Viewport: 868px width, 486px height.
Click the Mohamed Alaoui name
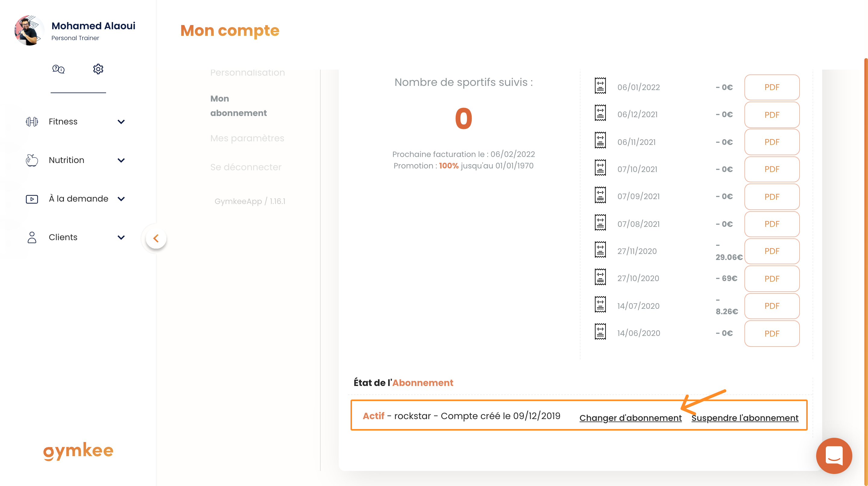[x=93, y=26]
